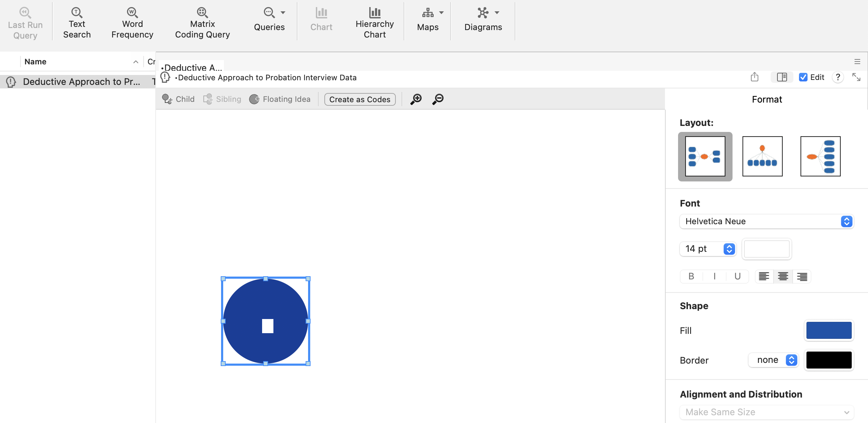This screenshot has width=868, height=423.
Task: Switch to the Deductive A... tab
Action: [x=191, y=67]
